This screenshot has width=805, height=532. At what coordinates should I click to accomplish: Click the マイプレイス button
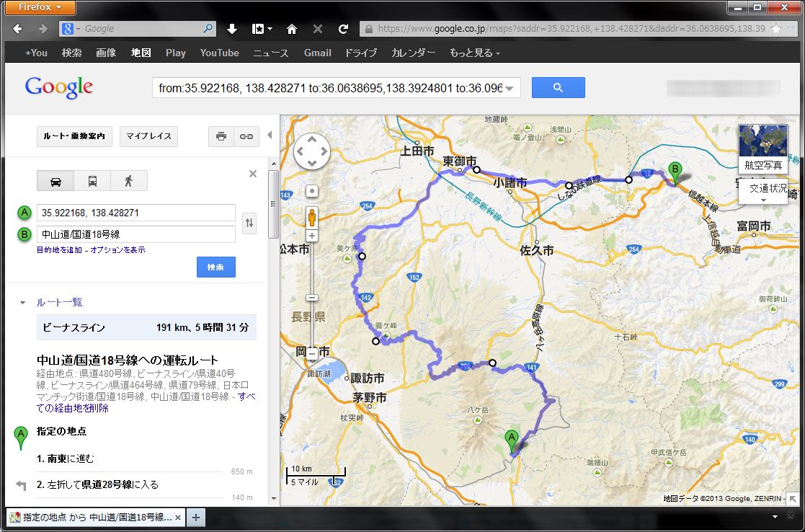(x=149, y=136)
